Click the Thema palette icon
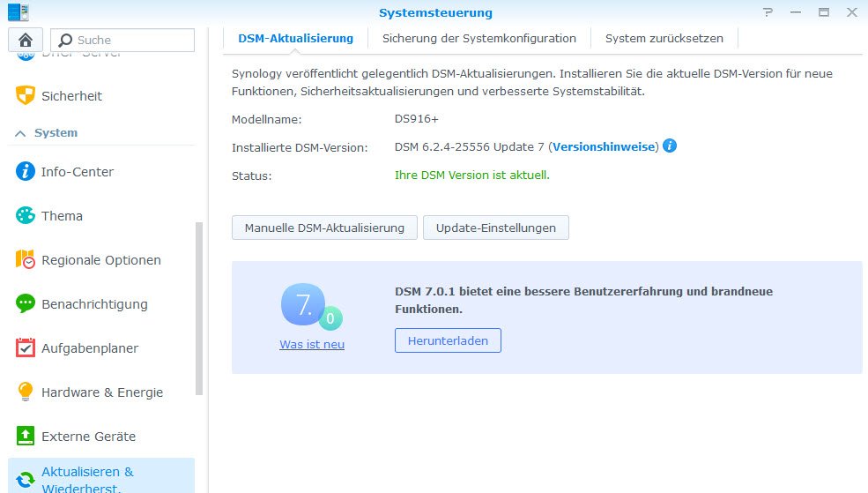 [x=26, y=215]
